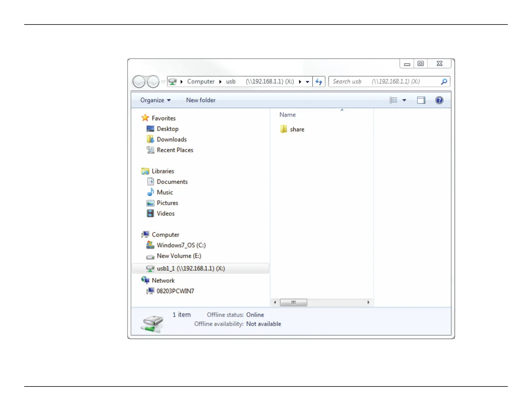532x411 pixels.
Task: Select Network in the navigation pane
Action: tap(163, 280)
